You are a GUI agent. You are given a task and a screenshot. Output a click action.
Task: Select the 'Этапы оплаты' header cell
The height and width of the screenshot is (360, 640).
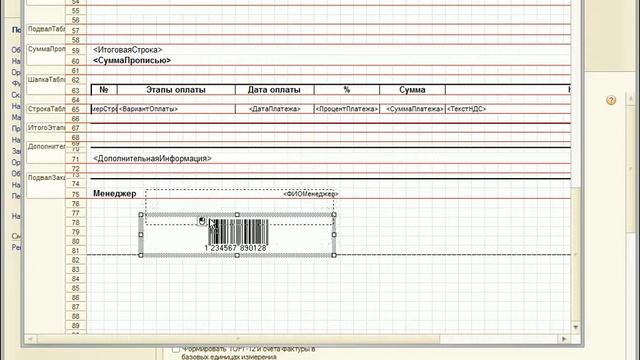tap(176, 90)
